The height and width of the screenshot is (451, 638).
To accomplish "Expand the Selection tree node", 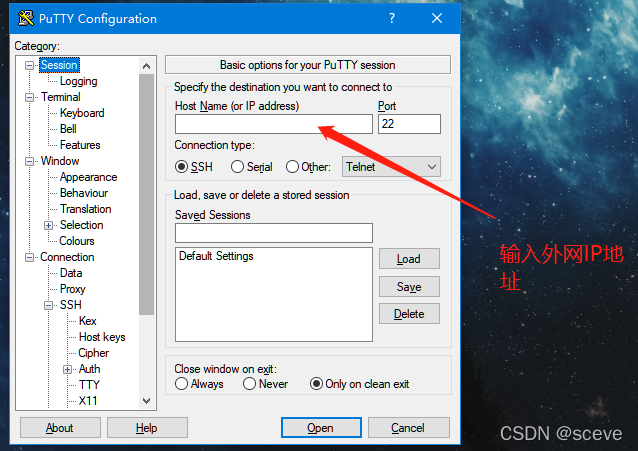I will (48, 226).
